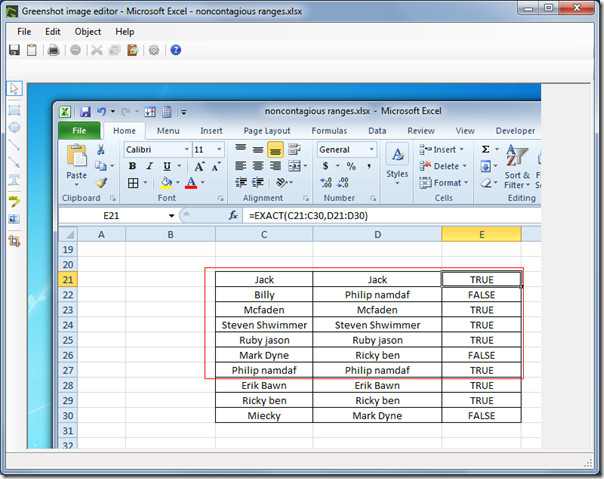The height and width of the screenshot is (479, 604).
Task: Select the draw rectangle tool
Action: [x=14, y=111]
